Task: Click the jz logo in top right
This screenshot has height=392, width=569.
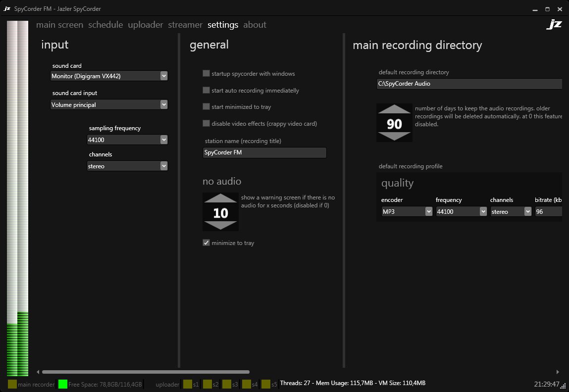Action: coord(554,25)
